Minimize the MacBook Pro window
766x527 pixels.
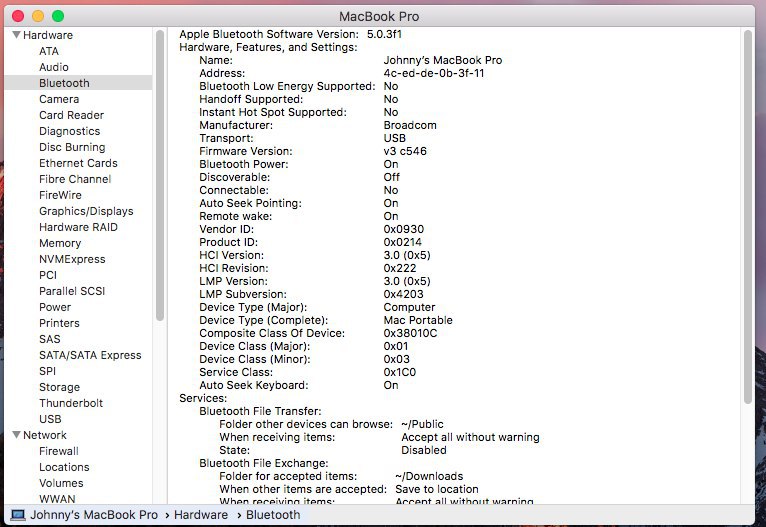click(x=38, y=16)
